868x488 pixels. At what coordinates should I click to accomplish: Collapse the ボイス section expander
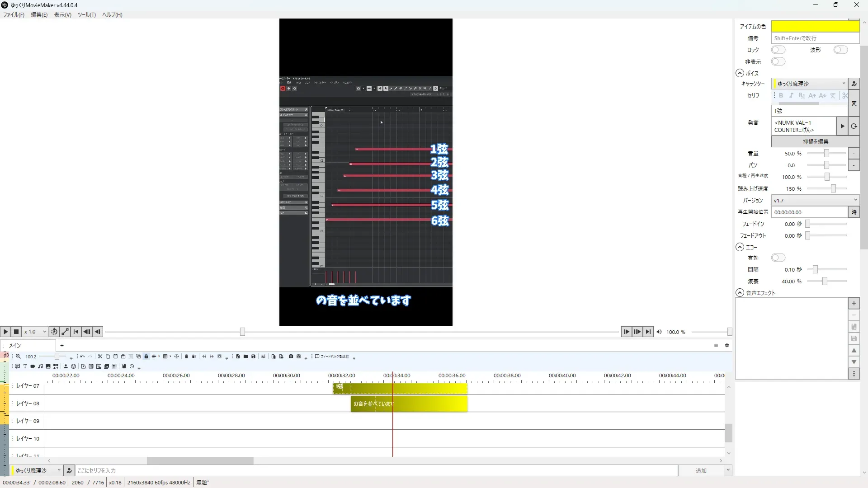click(x=740, y=73)
